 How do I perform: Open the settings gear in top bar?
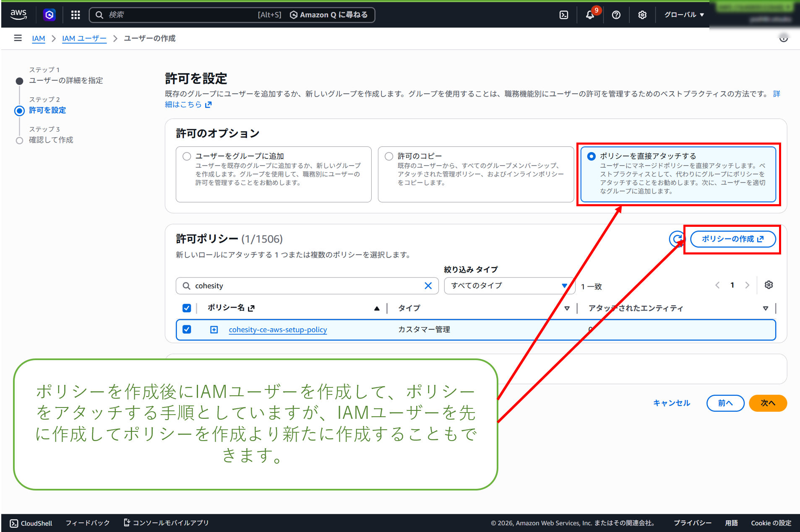tap(642, 15)
